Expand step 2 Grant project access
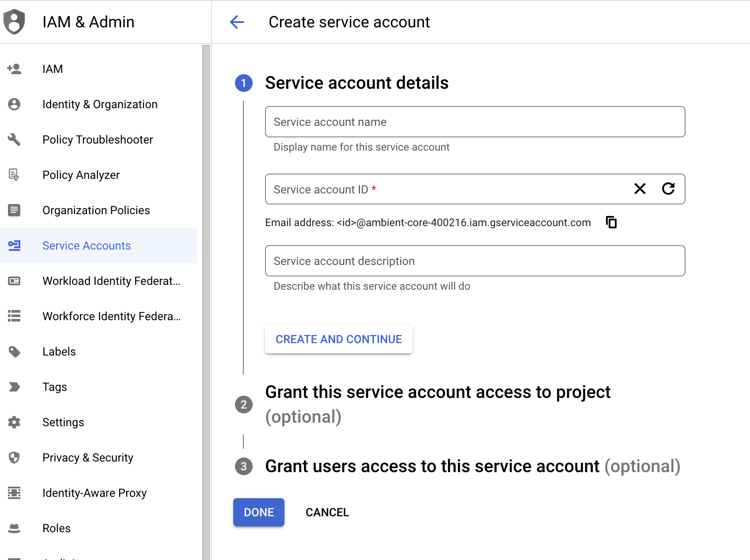 pos(437,392)
